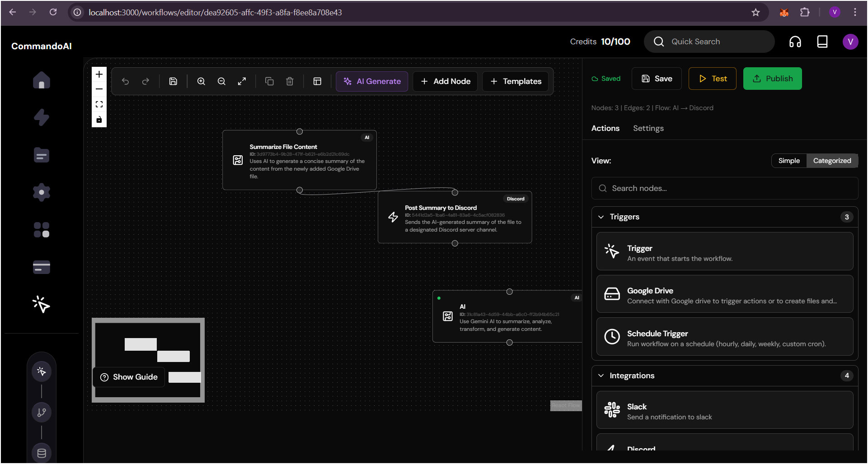The height and width of the screenshot is (464, 868).
Task: Select the cursor-click circle in bottom rail
Action: [x=42, y=371]
